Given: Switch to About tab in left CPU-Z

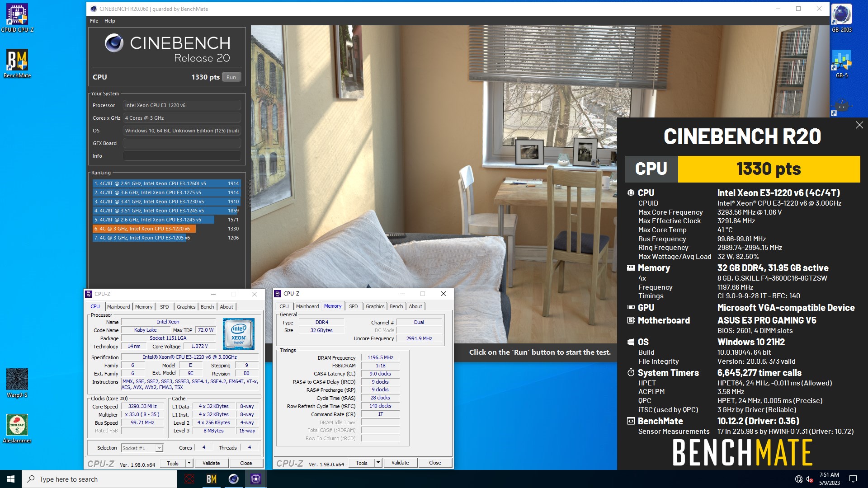Looking at the screenshot, I should pyautogui.click(x=226, y=307).
